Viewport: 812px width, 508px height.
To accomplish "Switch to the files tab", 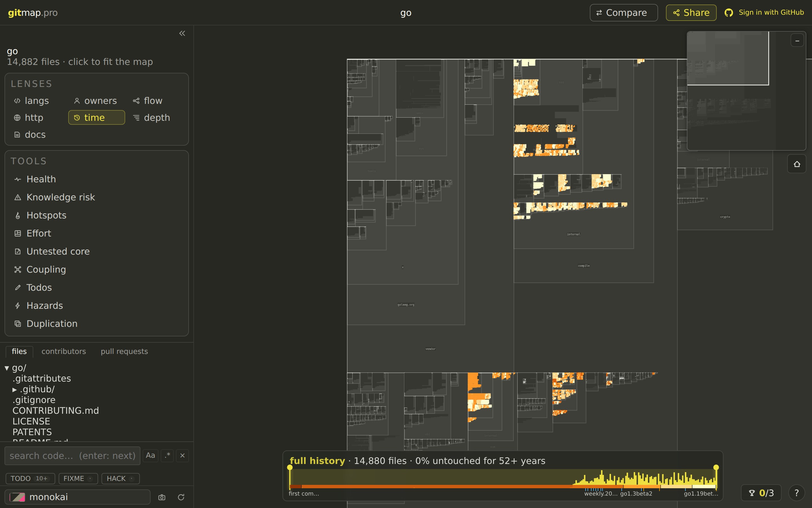I will (19, 351).
